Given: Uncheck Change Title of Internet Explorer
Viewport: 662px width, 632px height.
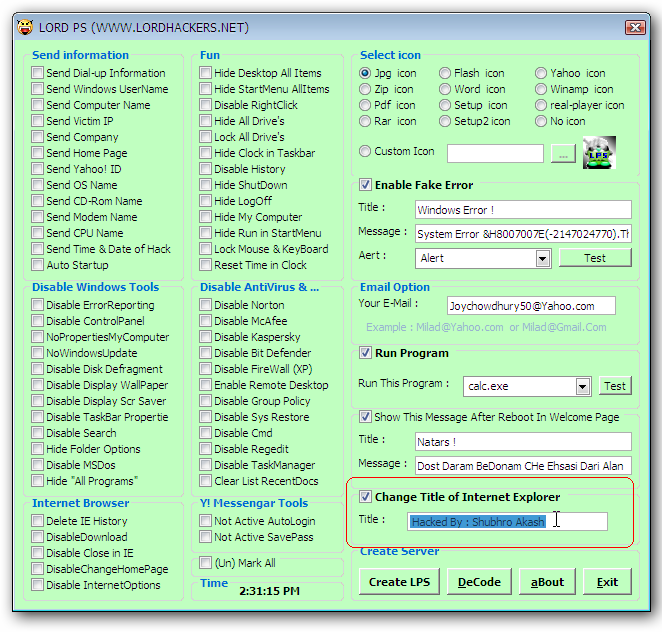Looking at the screenshot, I should click(365, 497).
